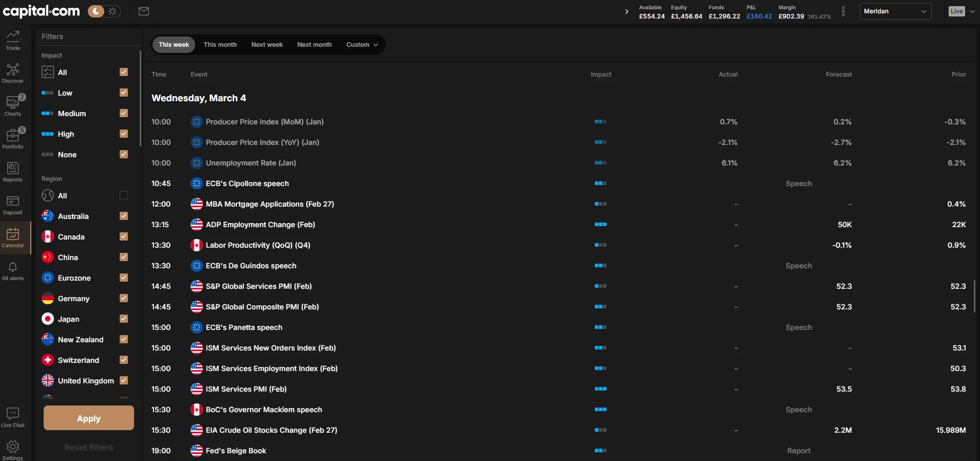Screen dimensions: 980x461
Task: Open the Charts sidebar icon
Action: (13, 106)
